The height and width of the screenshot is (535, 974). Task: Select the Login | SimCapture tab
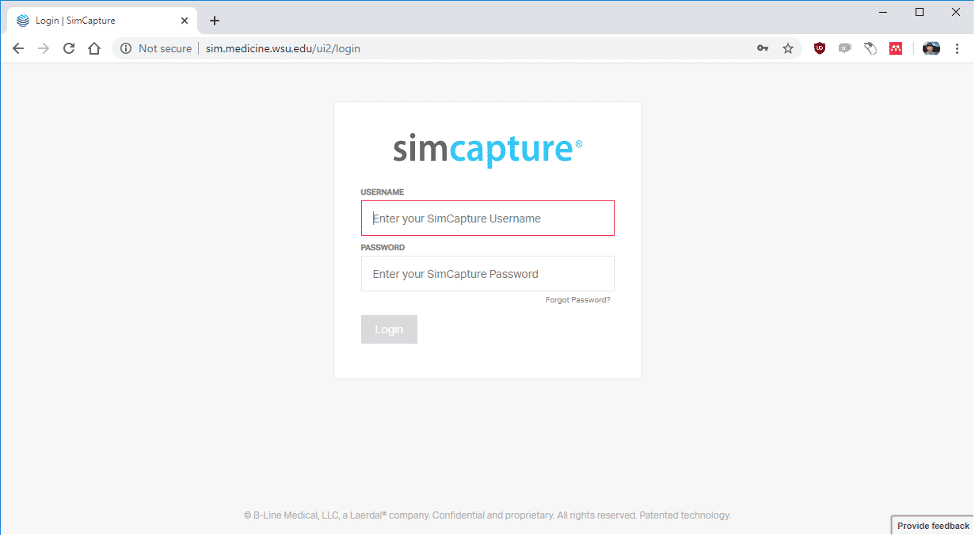tap(102, 21)
